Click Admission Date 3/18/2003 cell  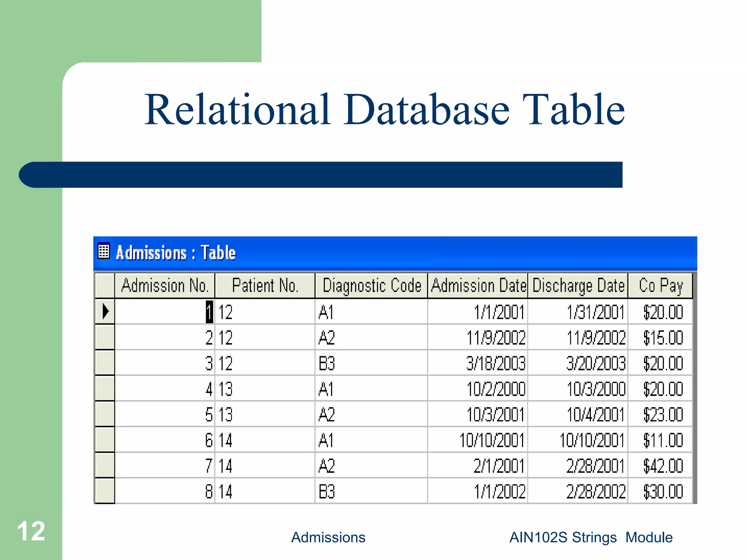[x=478, y=363]
